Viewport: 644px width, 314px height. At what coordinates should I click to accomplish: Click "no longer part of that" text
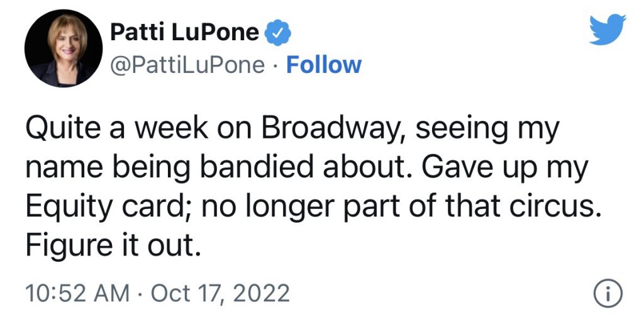point(345,208)
